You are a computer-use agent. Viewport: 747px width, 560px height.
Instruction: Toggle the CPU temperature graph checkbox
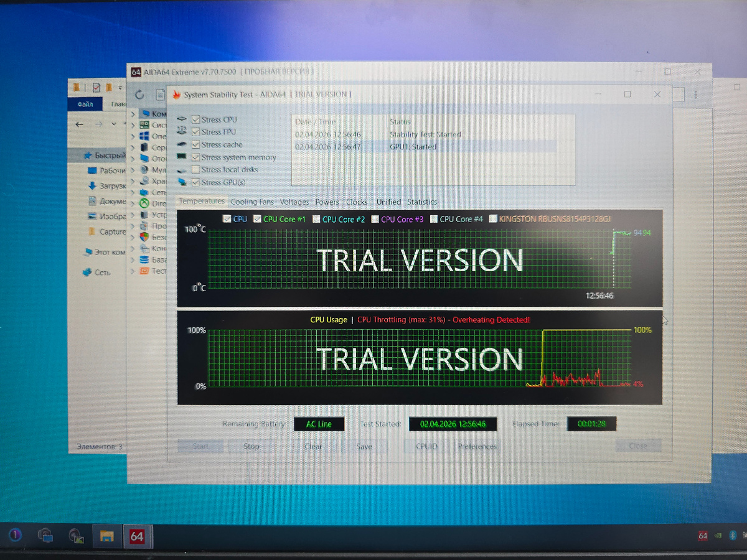pyautogui.click(x=227, y=219)
